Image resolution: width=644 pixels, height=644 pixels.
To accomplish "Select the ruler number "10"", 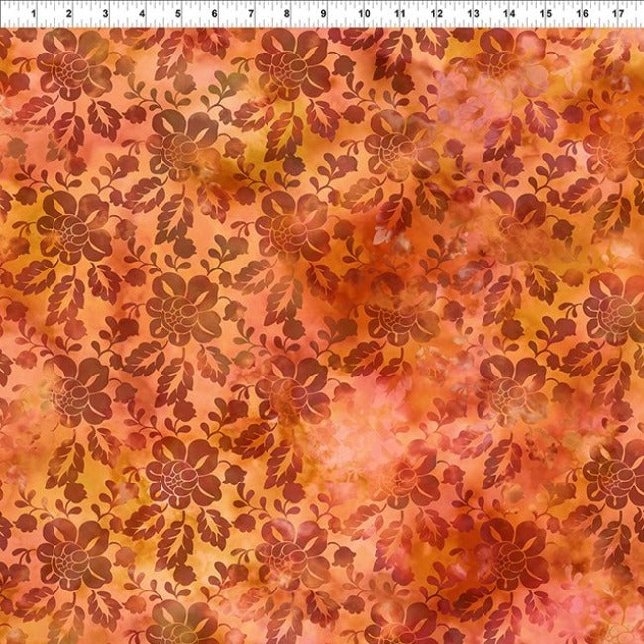I will (364, 14).
